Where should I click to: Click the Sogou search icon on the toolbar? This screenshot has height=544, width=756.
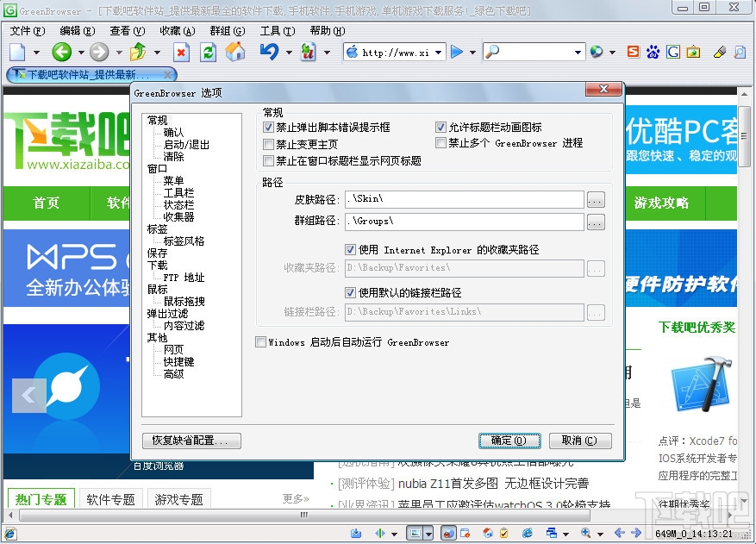pyautogui.click(x=634, y=52)
